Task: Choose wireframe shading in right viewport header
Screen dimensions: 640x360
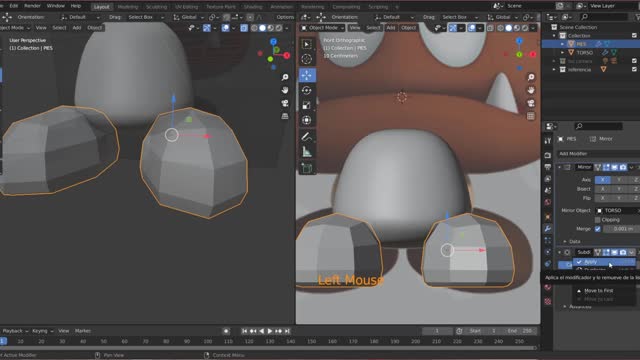Action: (500, 28)
